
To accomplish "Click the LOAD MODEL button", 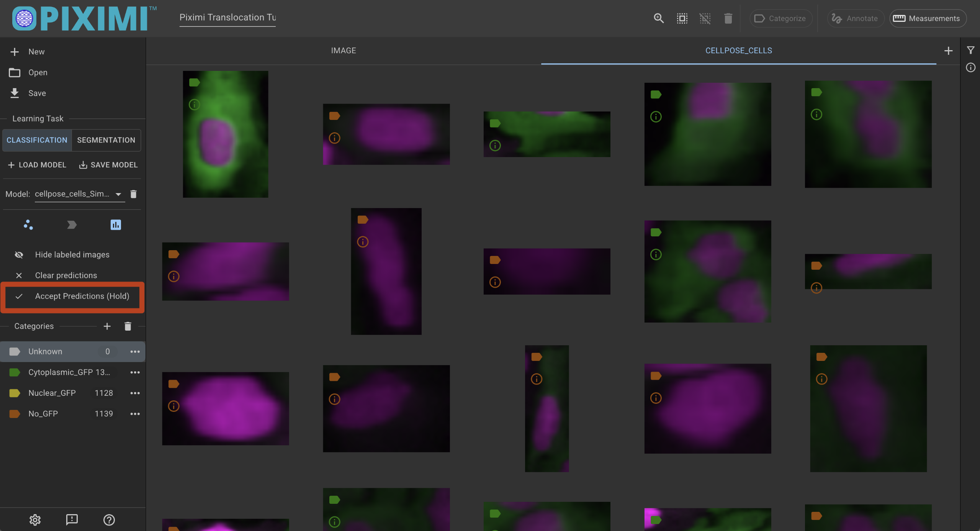I will point(37,165).
